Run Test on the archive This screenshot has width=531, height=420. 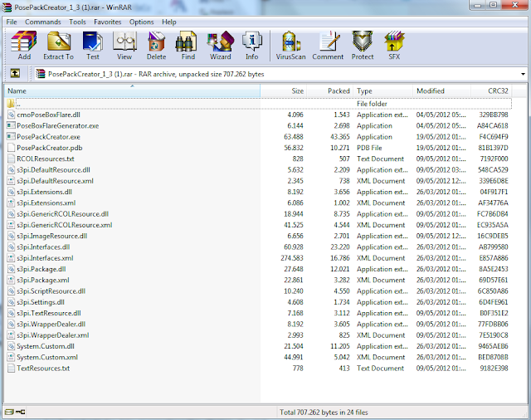click(x=93, y=46)
